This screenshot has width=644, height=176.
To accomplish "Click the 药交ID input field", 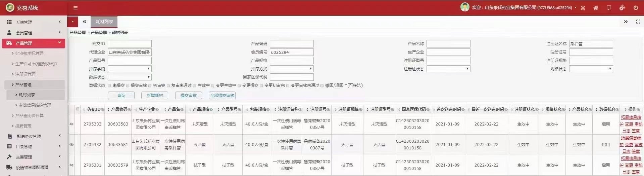I will 130,44.
